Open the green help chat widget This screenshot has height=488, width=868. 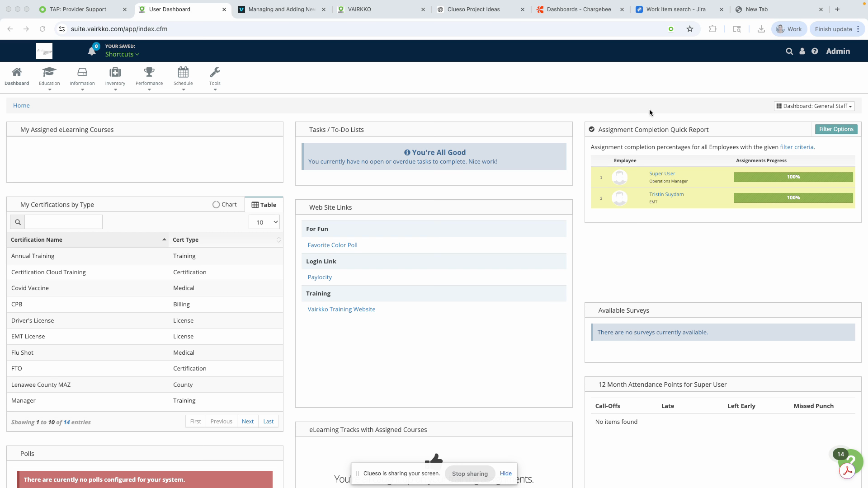point(854,460)
